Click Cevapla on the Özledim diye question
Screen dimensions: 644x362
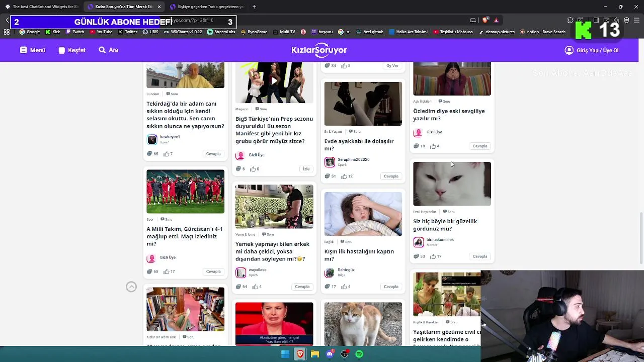pyautogui.click(x=480, y=146)
